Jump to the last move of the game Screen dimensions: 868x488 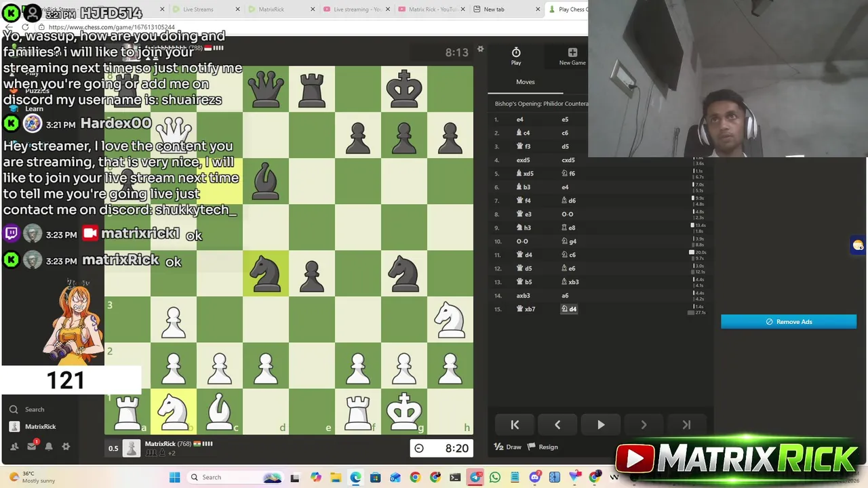tap(686, 425)
